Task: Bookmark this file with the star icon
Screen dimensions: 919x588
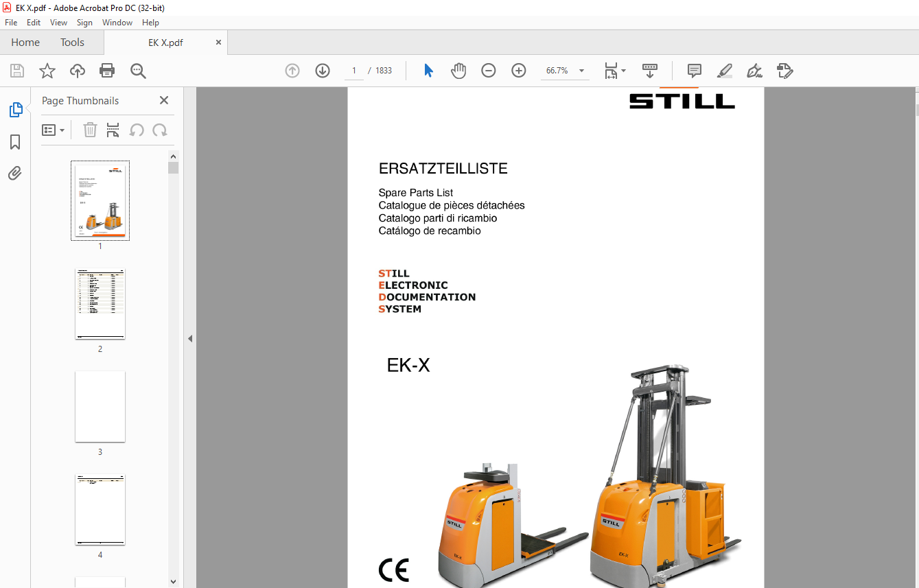Action: [47, 71]
